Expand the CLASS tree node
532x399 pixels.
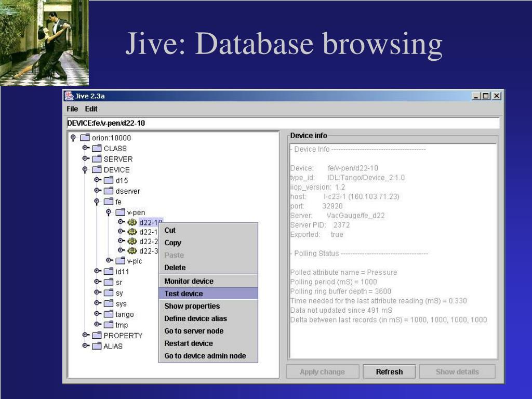(86, 148)
